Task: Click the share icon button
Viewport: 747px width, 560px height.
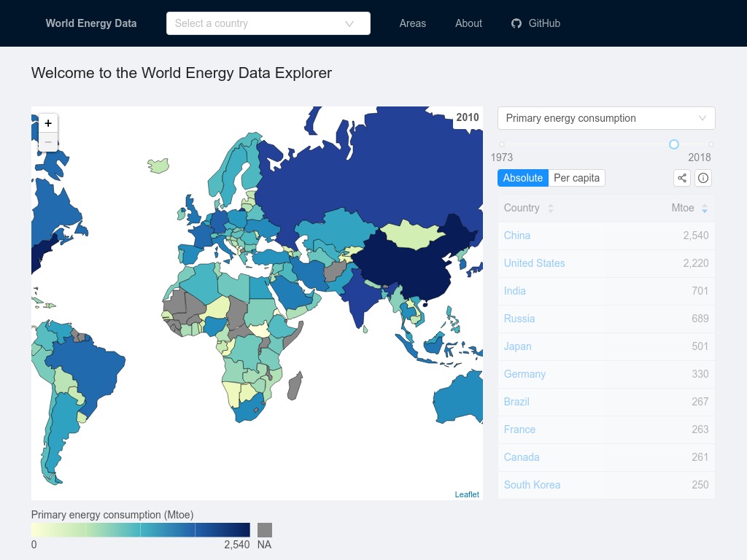Action: [682, 178]
